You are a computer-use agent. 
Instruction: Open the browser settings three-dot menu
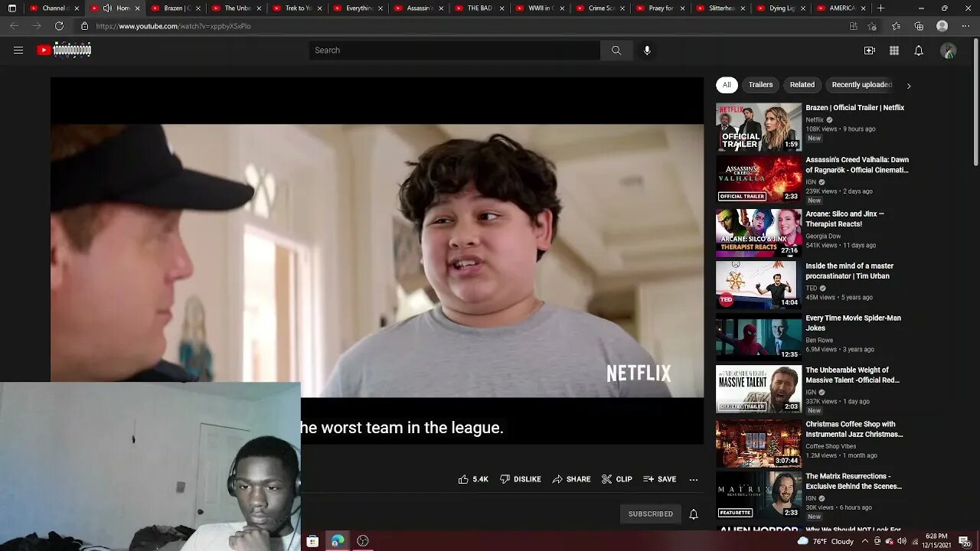coord(965,26)
